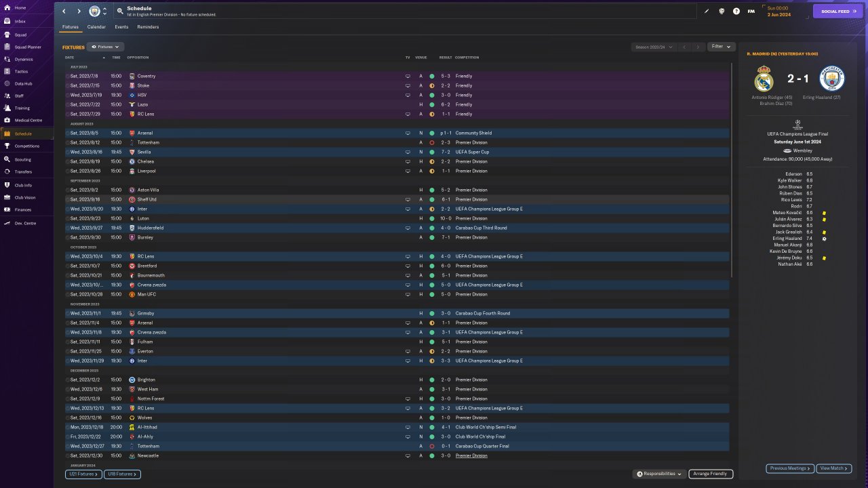This screenshot has height=488, width=868.
Task: Click the fixtures list vertical scrollbar
Action: click(731, 169)
